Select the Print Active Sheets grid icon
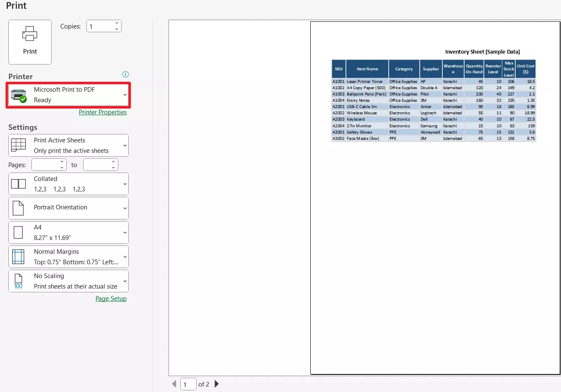Viewport: 561px width, 392px height. coord(18,145)
